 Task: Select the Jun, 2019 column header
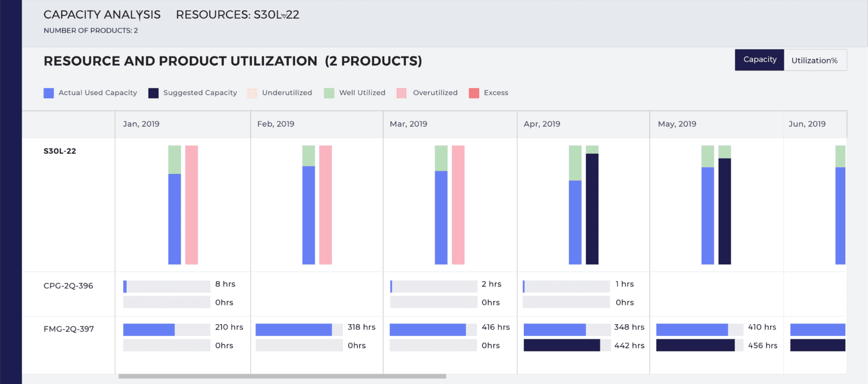coord(815,124)
